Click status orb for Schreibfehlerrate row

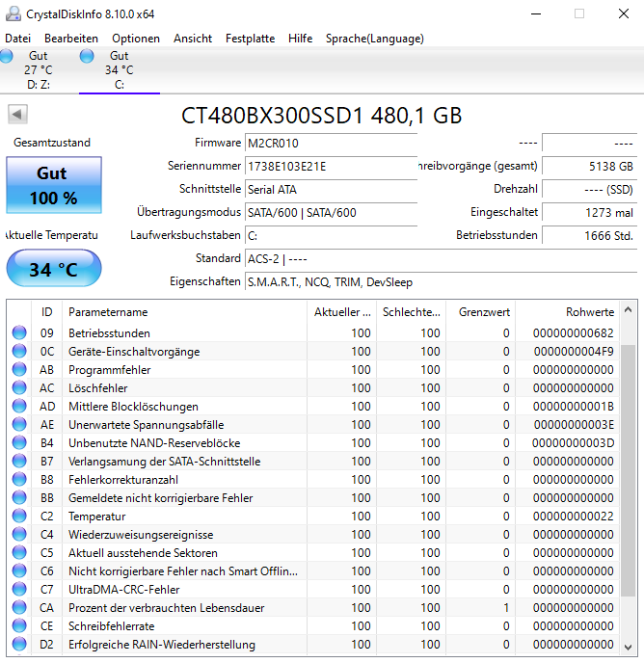click(x=19, y=625)
